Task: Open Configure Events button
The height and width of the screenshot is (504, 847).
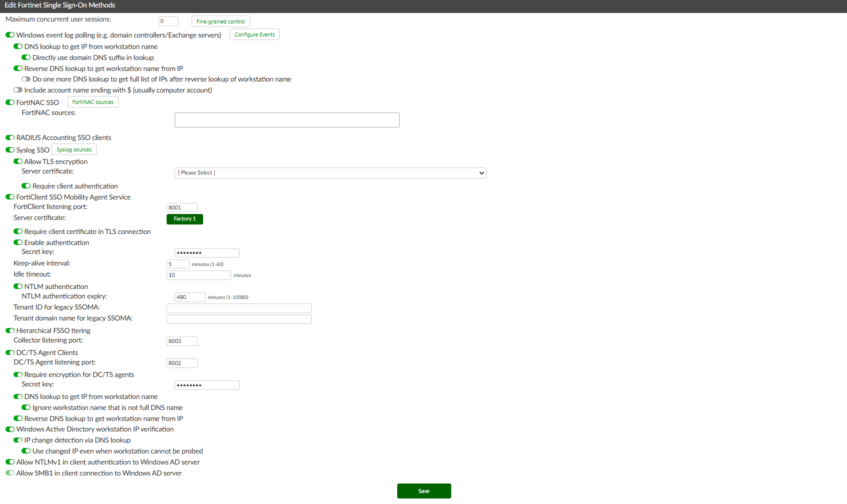Action: pos(255,34)
